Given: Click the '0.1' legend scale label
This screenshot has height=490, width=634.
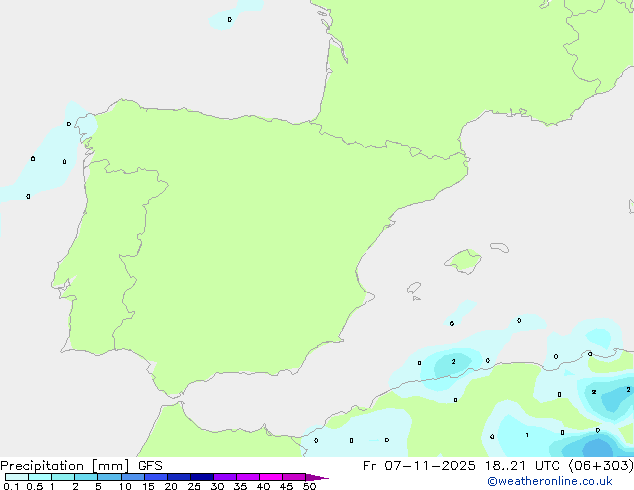Looking at the screenshot, I should click(x=11, y=486).
